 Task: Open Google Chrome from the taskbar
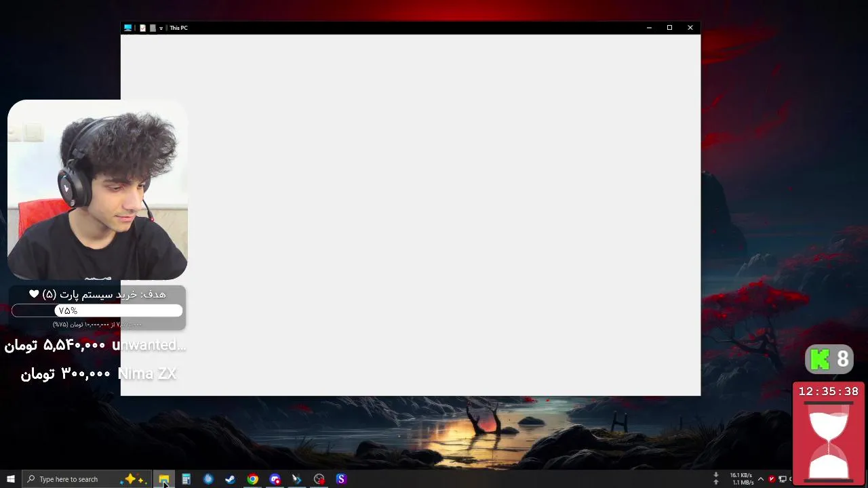pos(252,479)
